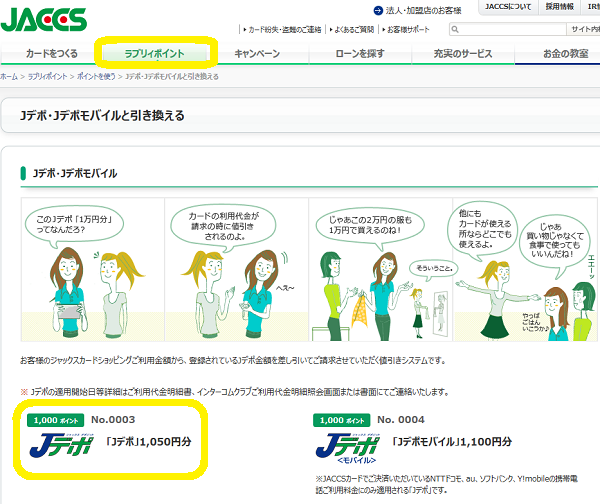The height and width of the screenshot is (504, 600).
Task: Click the site search input field
Action: click(507, 29)
